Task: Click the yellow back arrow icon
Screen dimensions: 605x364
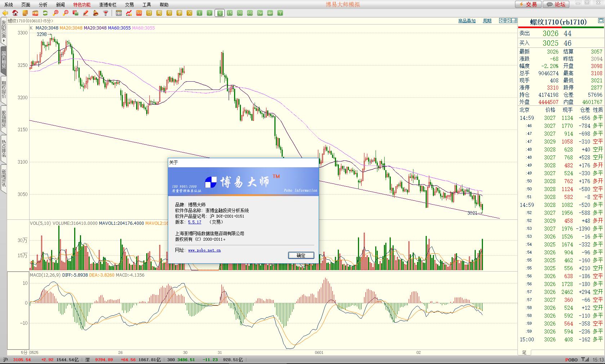Action: 5,13
